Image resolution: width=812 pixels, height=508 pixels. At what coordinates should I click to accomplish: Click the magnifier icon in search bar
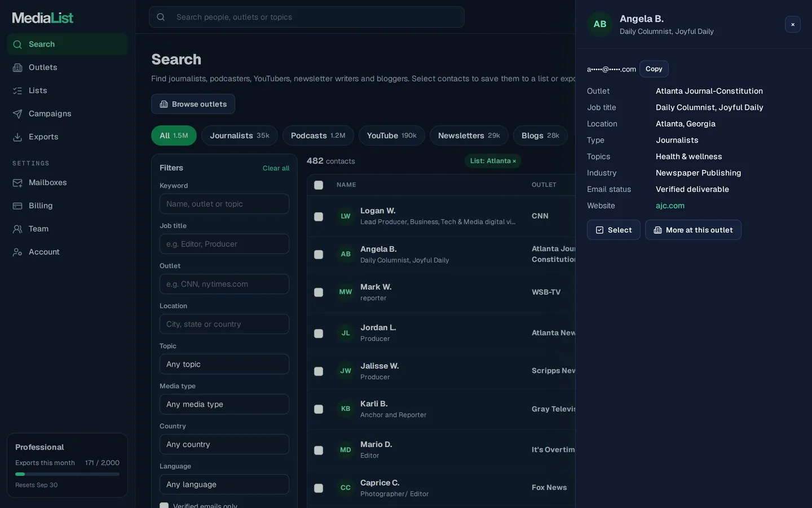click(x=161, y=17)
